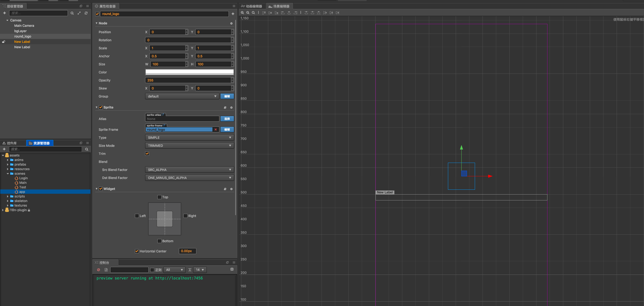Viewport: 644px width, 306px height.
Task: Click the 选择 button next to Atlas
Action: click(x=227, y=119)
